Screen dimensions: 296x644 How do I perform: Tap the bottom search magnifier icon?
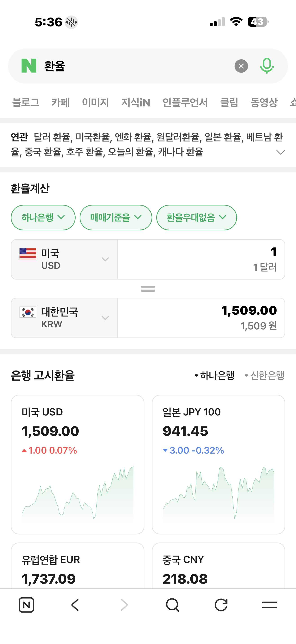(x=172, y=605)
